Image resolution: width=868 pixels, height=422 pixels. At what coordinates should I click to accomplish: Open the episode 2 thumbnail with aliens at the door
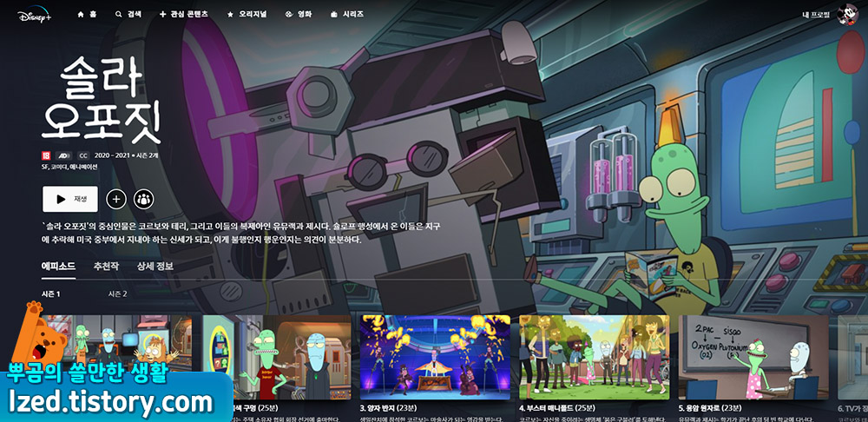click(276, 357)
